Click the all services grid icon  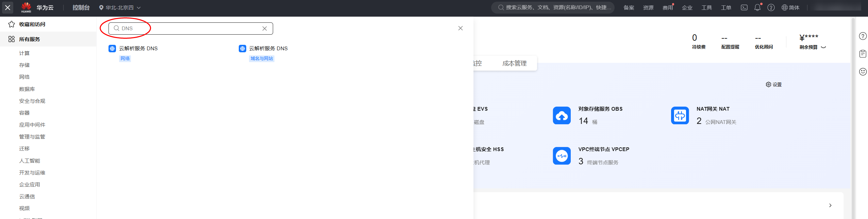point(12,39)
